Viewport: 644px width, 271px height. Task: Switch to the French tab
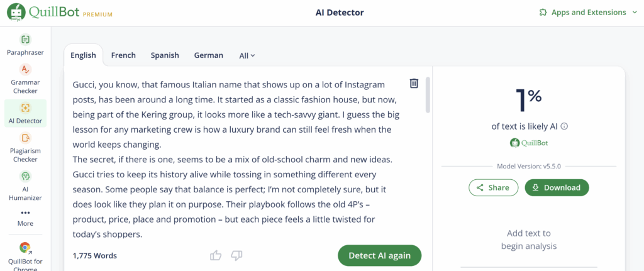coord(123,55)
